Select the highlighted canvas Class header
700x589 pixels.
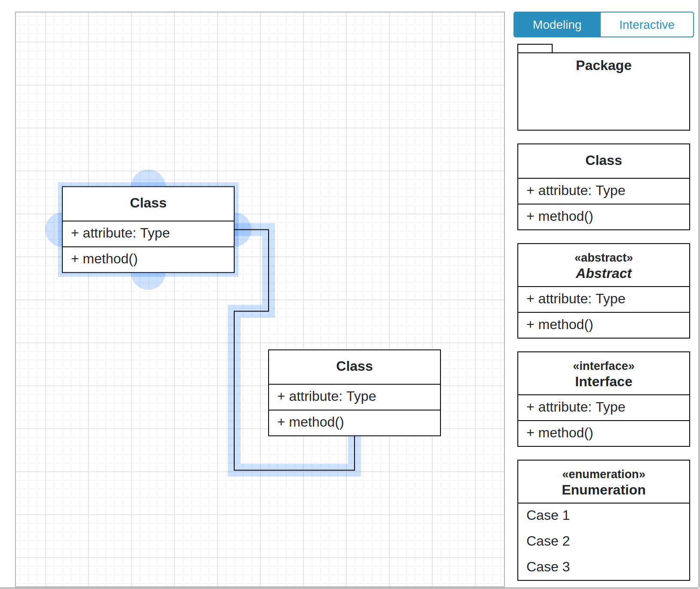pos(148,204)
